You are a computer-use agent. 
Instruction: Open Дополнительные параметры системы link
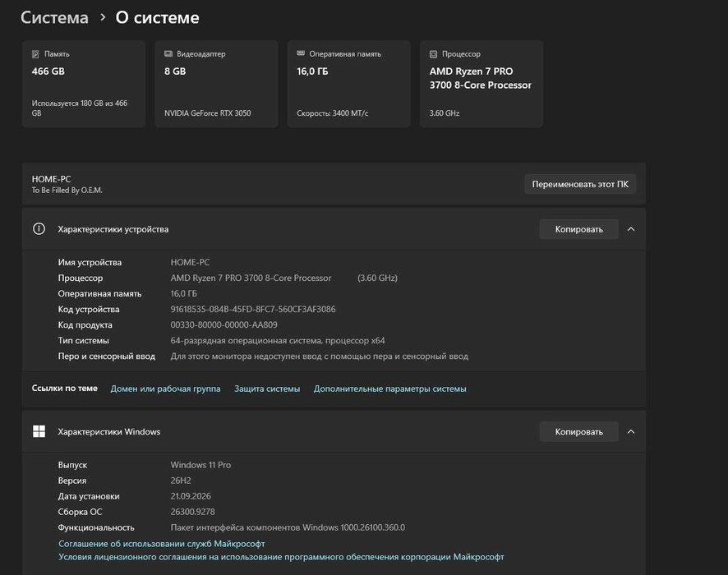click(390, 389)
